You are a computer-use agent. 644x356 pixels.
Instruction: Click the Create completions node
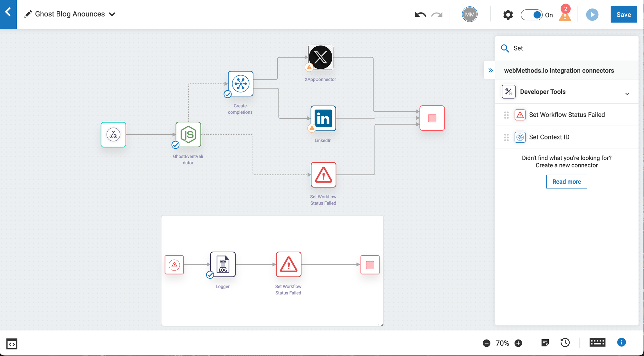click(241, 84)
